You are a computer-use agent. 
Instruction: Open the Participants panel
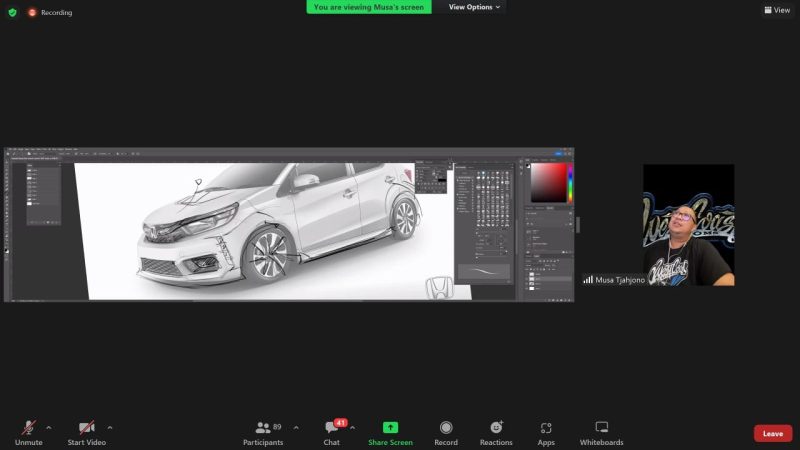click(263, 428)
